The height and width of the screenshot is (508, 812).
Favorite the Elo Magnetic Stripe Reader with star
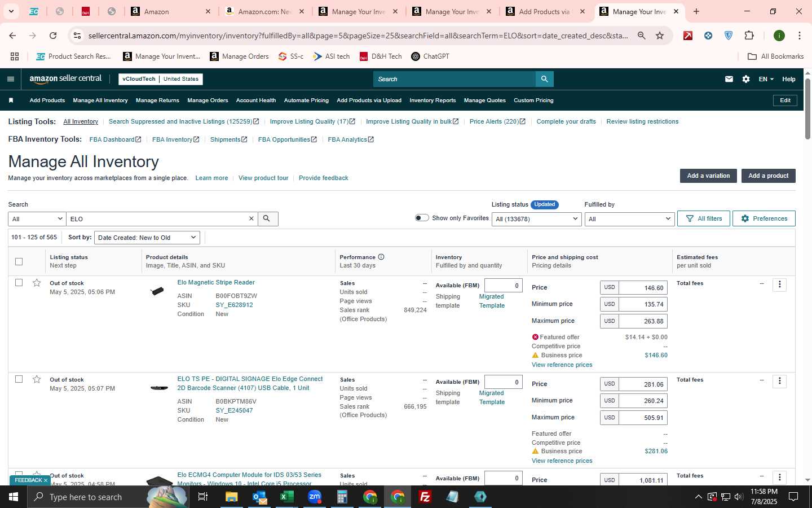37,283
